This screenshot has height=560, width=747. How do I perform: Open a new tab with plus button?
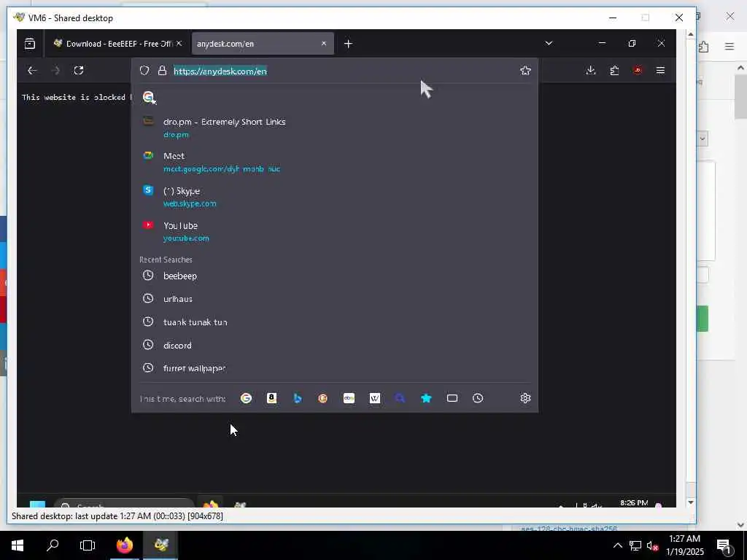pos(348,44)
